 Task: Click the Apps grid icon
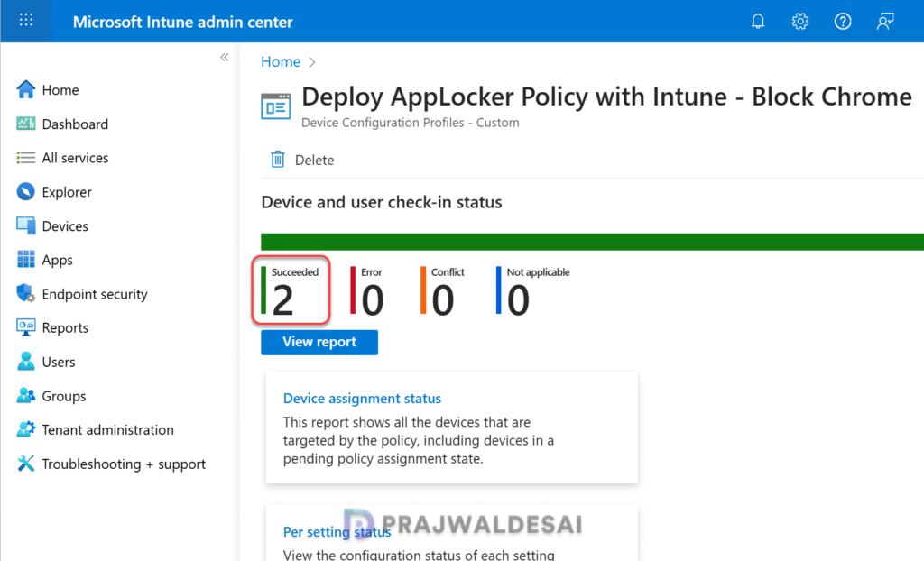click(26, 259)
